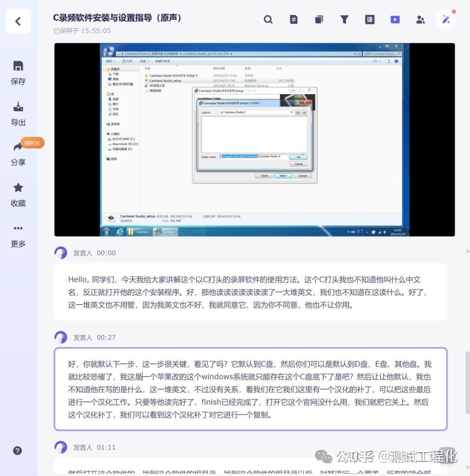Click the selected transcript paragraph at 00:27

[x=251, y=389]
